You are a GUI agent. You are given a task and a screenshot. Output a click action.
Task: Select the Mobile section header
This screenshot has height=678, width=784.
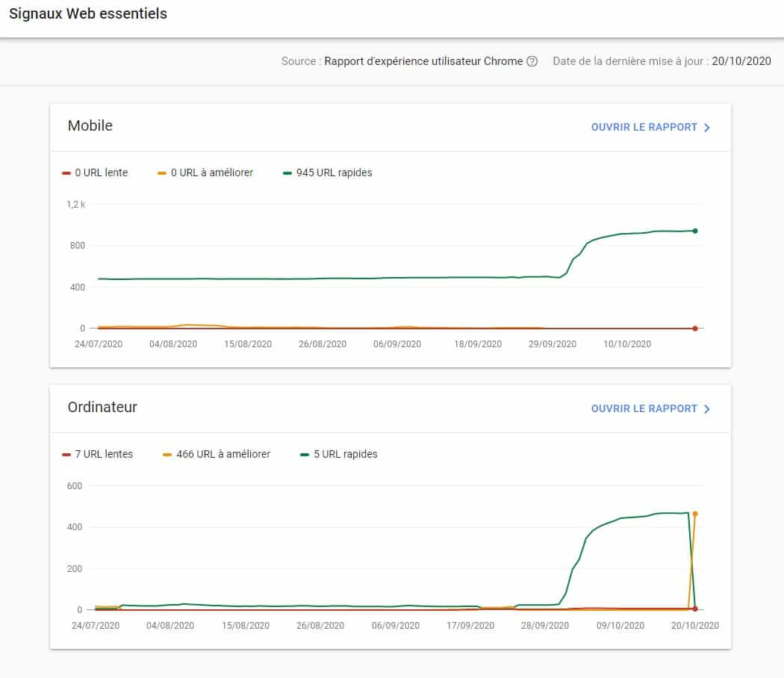(90, 125)
